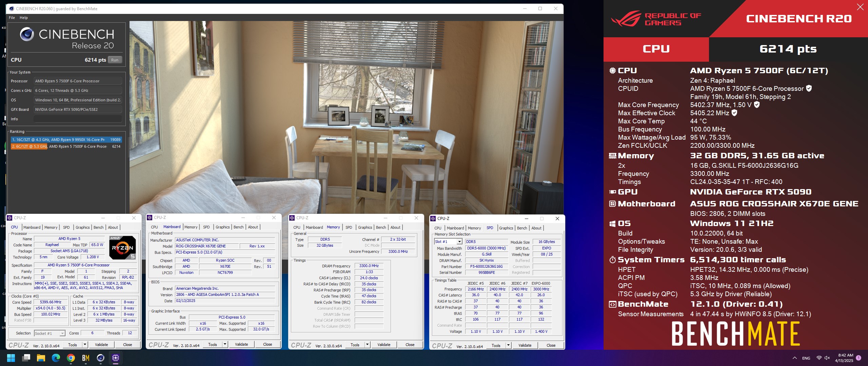Close the CPU-Z SPD window

557,219
